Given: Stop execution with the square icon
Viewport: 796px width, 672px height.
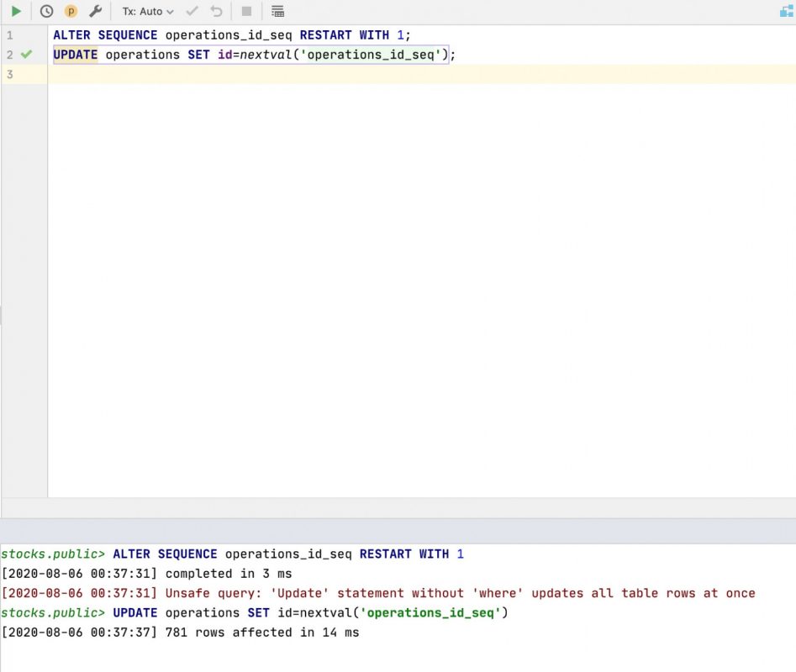Looking at the screenshot, I should pyautogui.click(x=247, y=11).
